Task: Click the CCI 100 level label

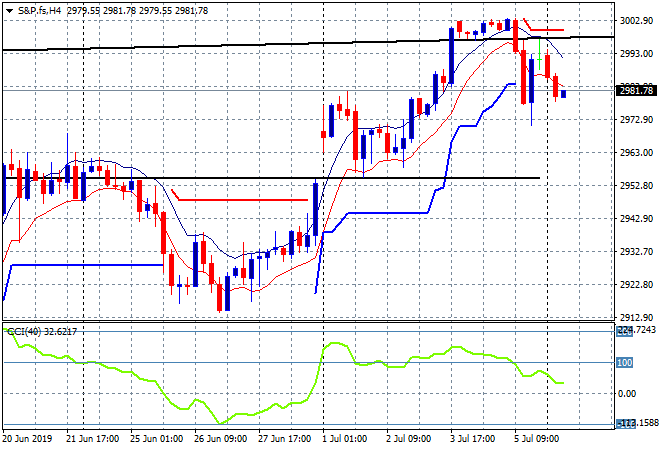Action: (x=624, y=362)
